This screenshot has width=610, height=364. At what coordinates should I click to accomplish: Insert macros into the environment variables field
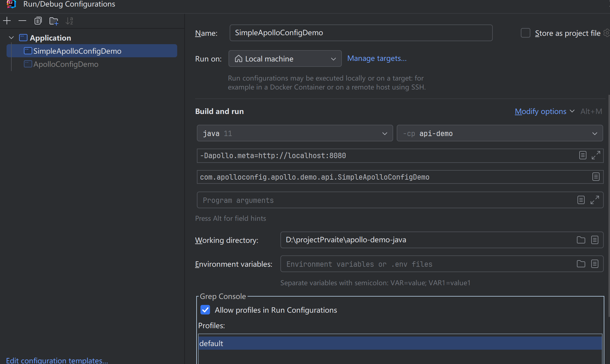click(x=595, y=264)
